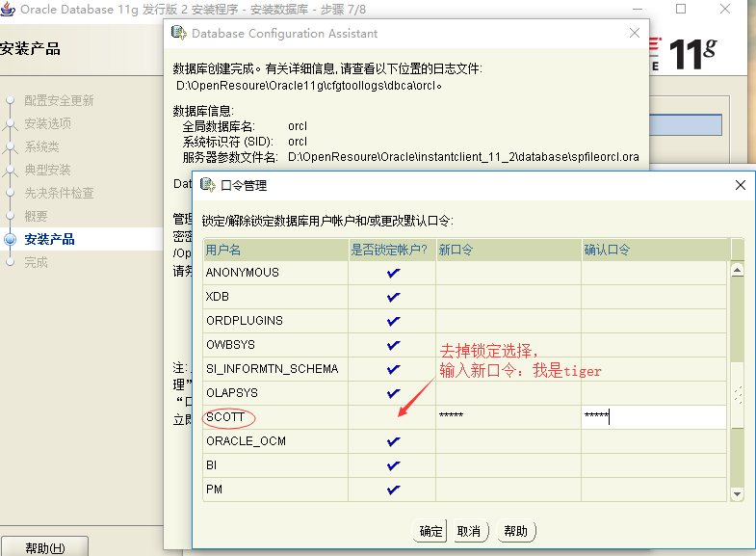Select the OWBSYS username cell
Viewport: 756px width, 556px height.
point(275,345)
